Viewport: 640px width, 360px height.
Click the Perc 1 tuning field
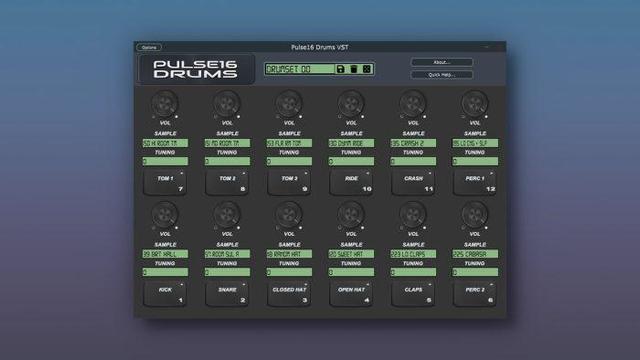coord(475,161)
